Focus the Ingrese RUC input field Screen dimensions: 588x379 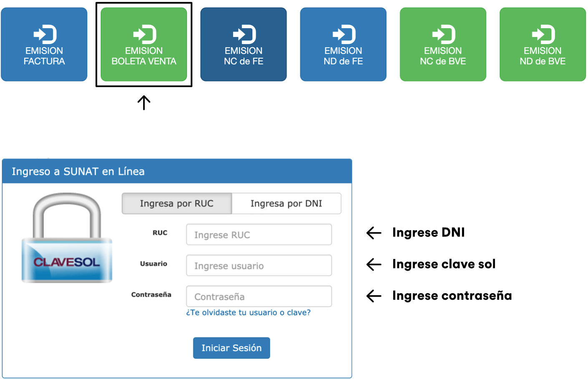click(259, 235)
